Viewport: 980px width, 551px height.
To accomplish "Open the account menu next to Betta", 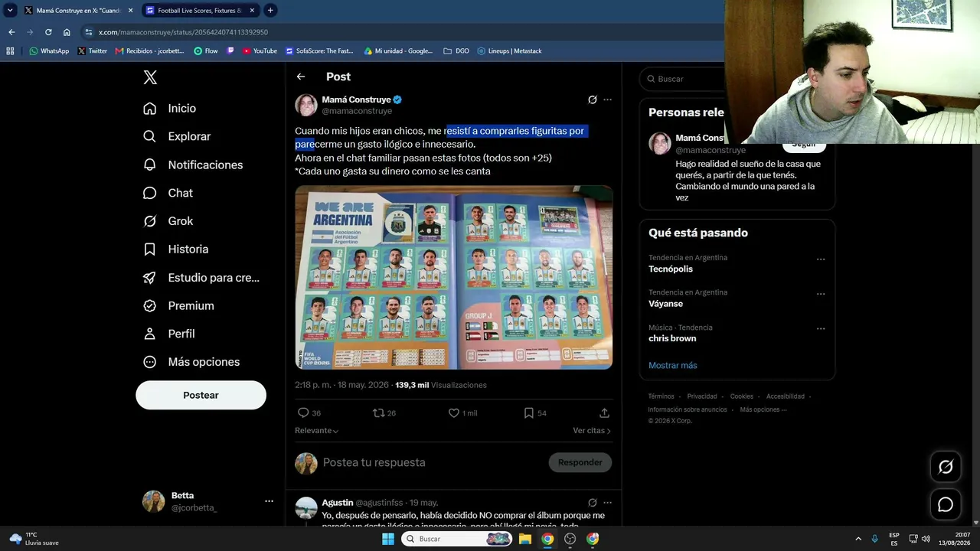I will point(269,501).
